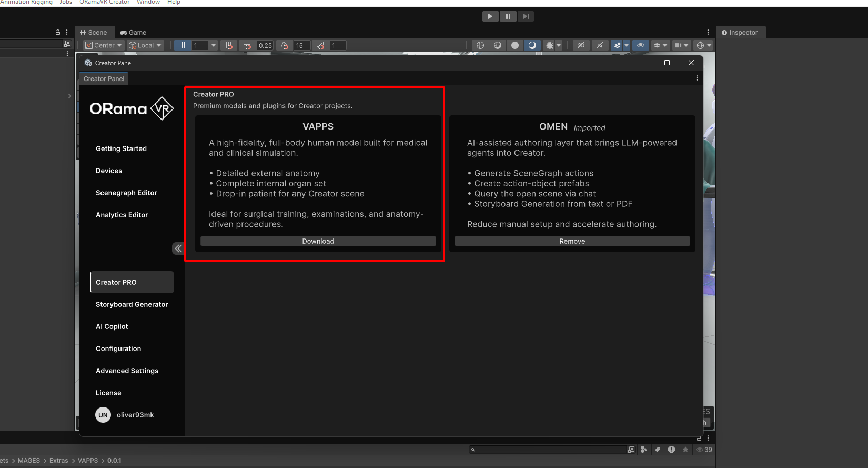Image resolution: width=868 pixels, height=468 pixels.
Task: Open the Local handle rotation dropdown
Action: [x=145, y=45]
